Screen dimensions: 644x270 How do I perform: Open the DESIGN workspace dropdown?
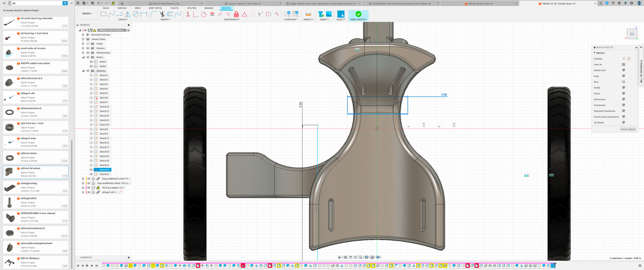click(87, 13)
